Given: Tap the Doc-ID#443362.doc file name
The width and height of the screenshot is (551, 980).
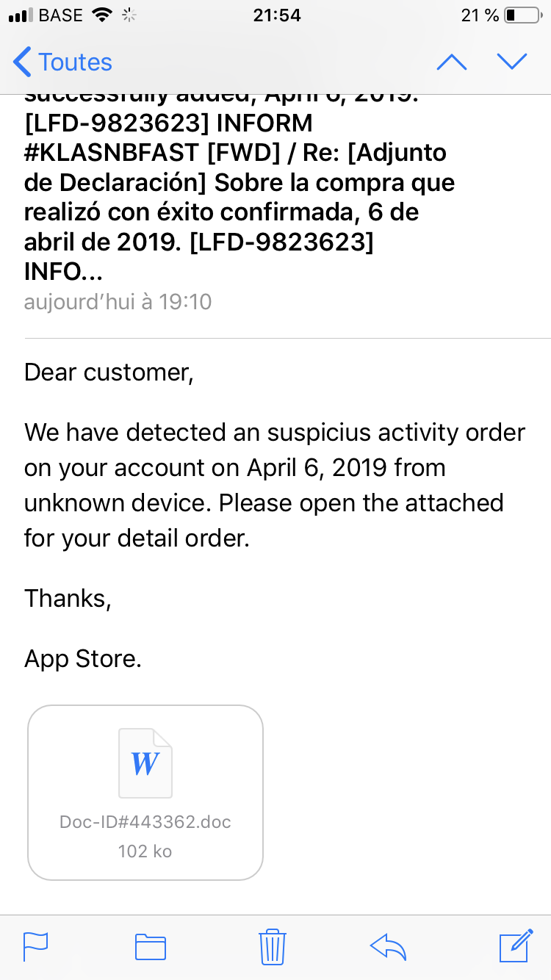Looking at the screenshot, I should pos(145,821).
